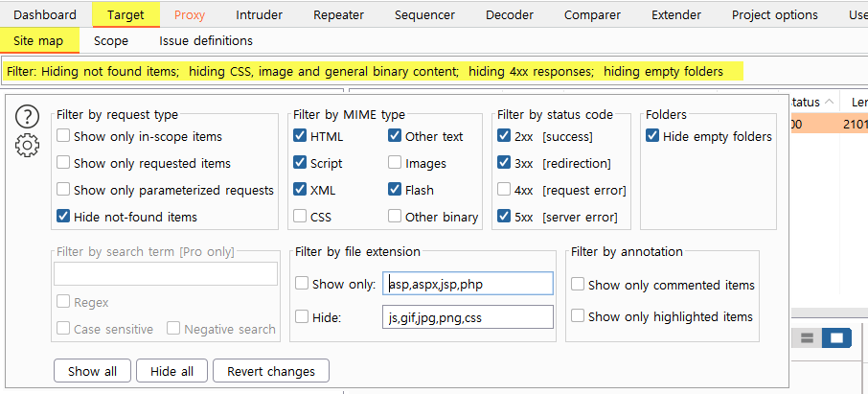Uncheck the Other text MIME type
Screen dimensions: 868x394
(x=395, y=136)
